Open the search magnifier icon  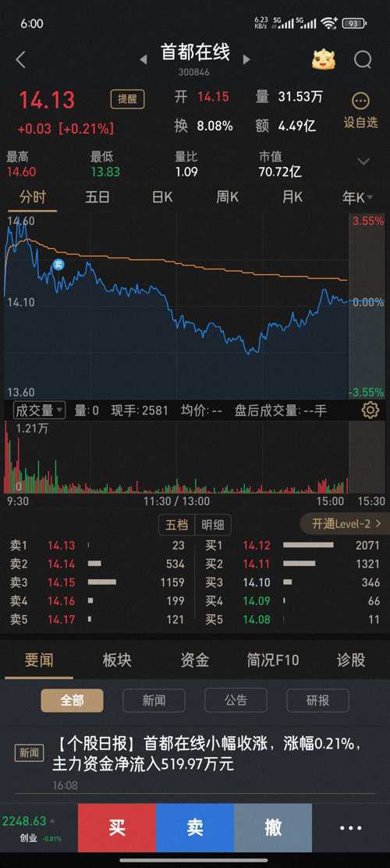point(363,59)
